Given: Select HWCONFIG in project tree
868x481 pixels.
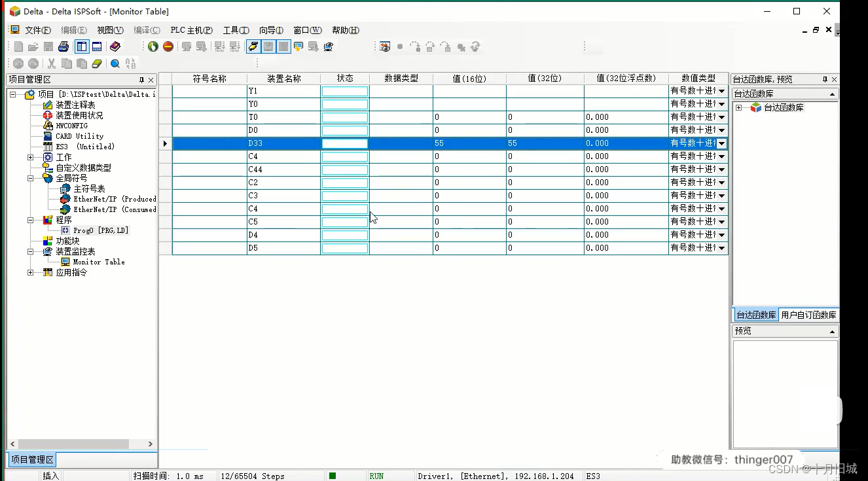Looking at the screenshot, I should click(x=71, y=126).
